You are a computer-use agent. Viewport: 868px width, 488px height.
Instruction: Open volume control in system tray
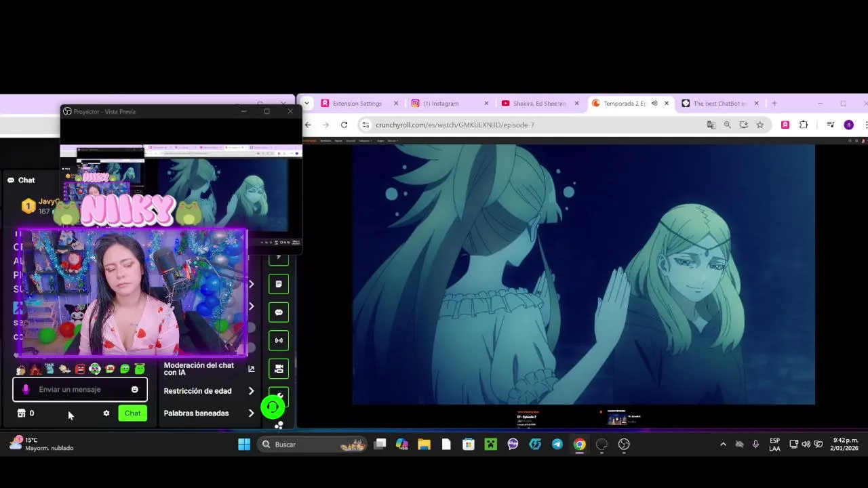[806, 445]
